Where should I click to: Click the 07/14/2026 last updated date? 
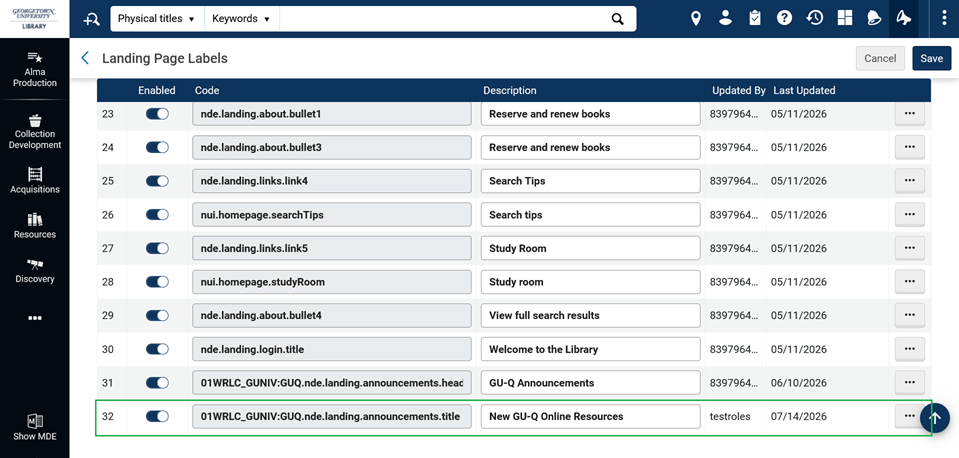(799, 416)
